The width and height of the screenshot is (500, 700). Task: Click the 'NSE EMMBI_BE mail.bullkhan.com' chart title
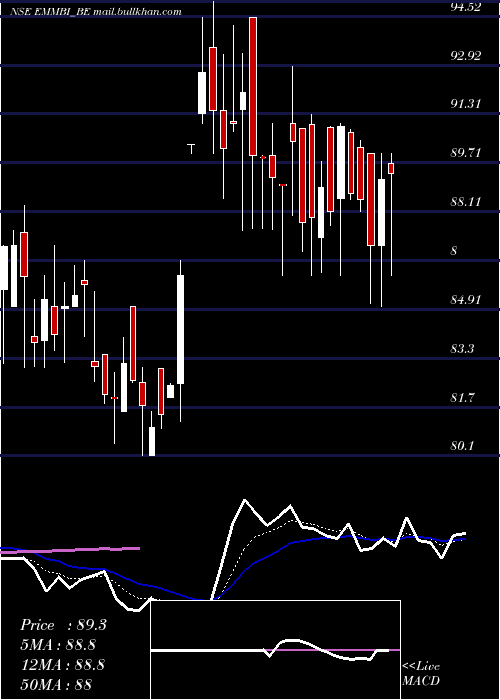point(96,12)
